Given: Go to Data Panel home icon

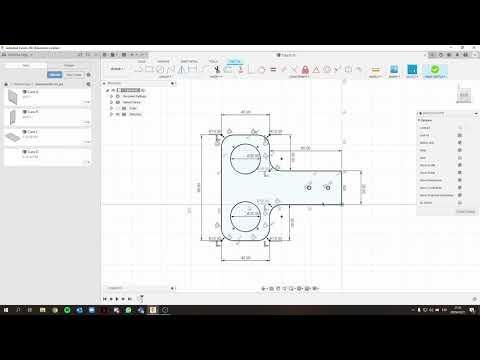Looking at the screenshot, I should pyautogui.click(x=6, y=84).
